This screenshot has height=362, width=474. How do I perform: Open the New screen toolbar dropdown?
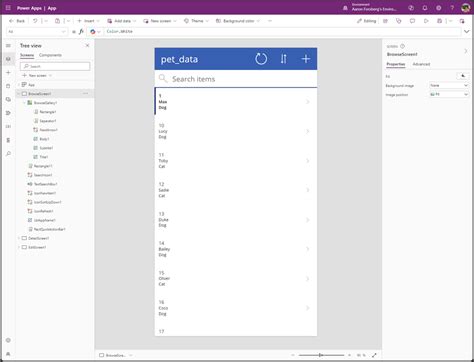[x=160, y=21]
